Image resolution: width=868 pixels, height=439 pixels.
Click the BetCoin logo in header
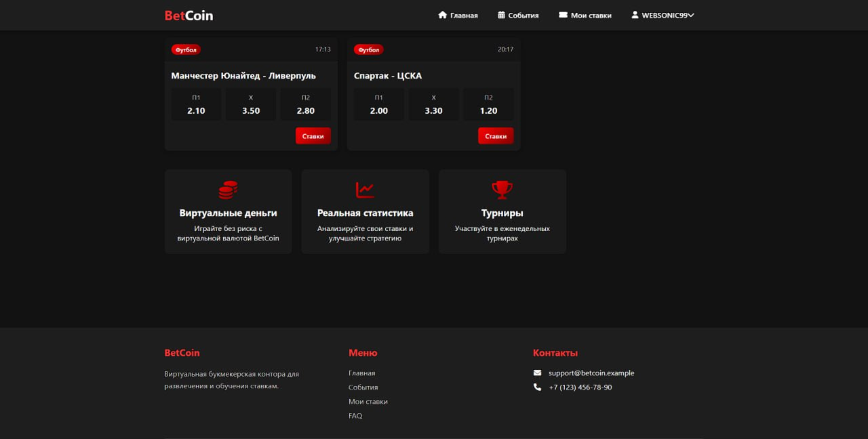click(189, 16)
